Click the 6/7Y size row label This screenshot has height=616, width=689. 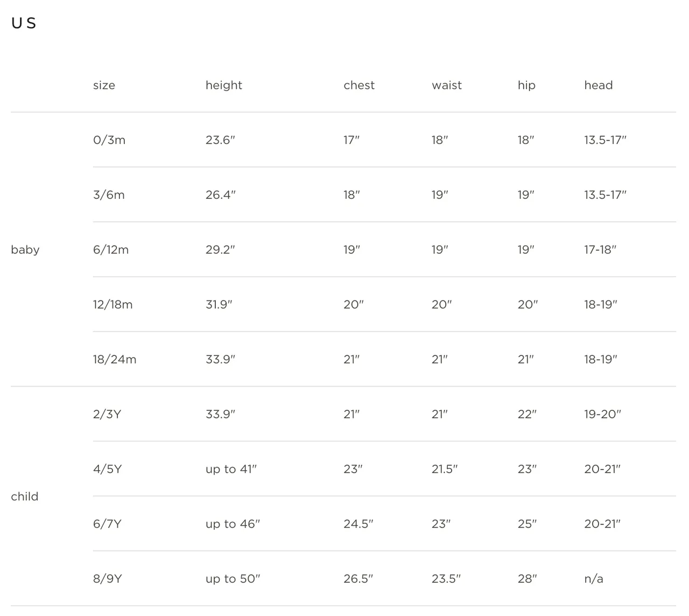coord(107,524)
